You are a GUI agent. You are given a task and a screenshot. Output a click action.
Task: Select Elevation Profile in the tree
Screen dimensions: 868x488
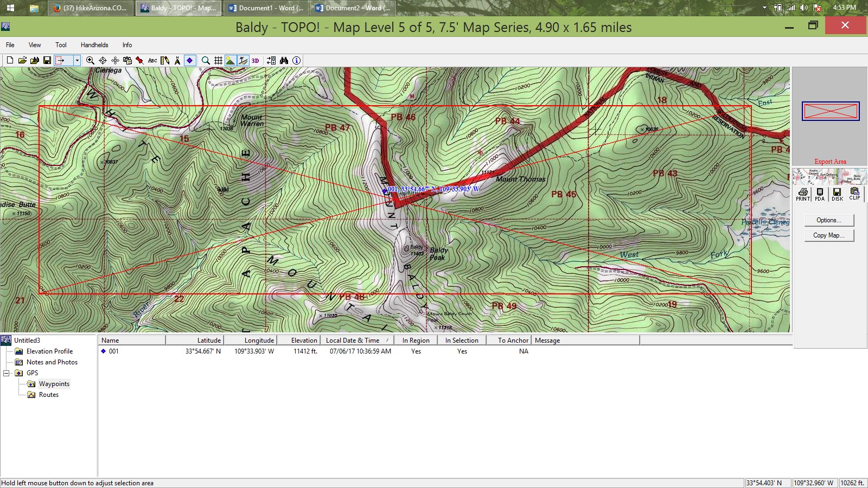tap(49, 351)
